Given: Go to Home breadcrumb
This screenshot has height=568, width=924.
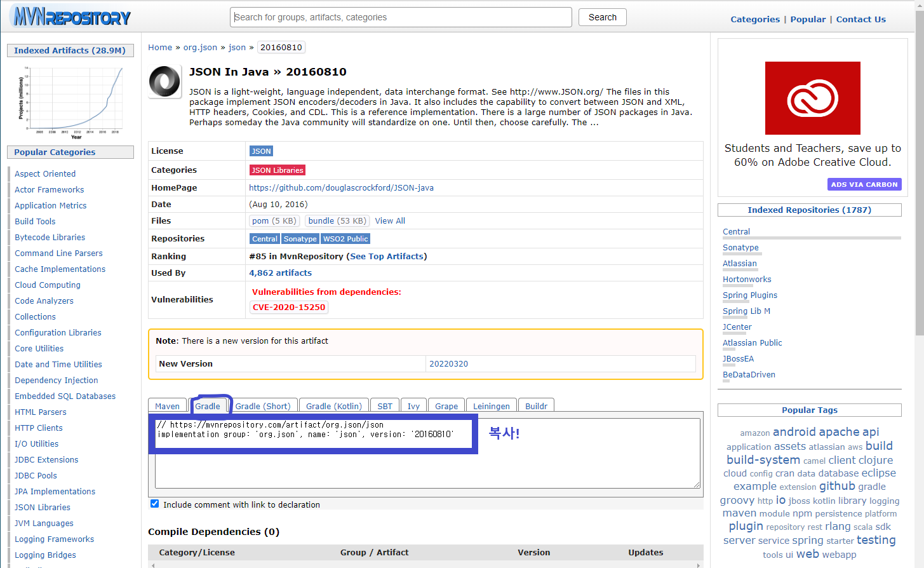Looking at the screenshot, I should [160, 47].
